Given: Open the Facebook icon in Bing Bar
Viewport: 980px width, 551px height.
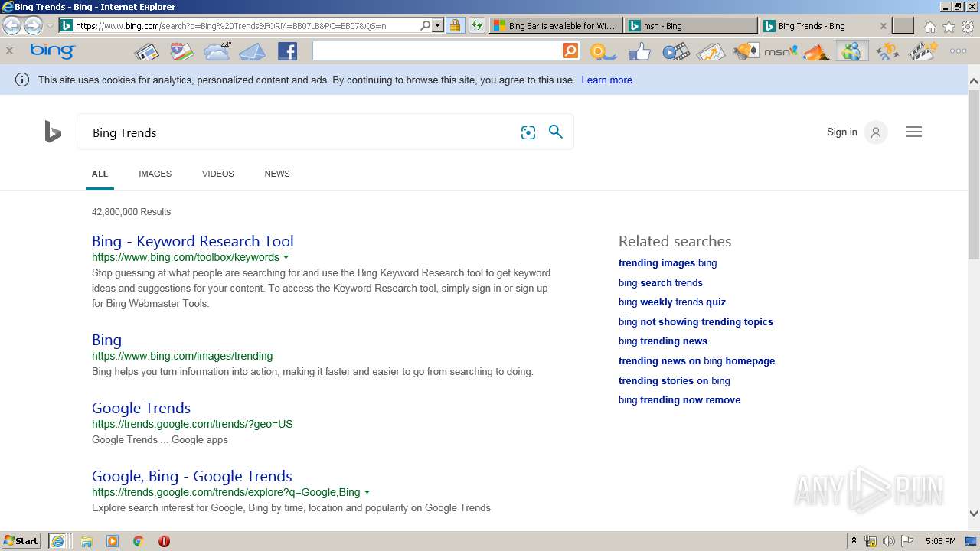Looking at the screenshot, I should [x=287, y=51].
